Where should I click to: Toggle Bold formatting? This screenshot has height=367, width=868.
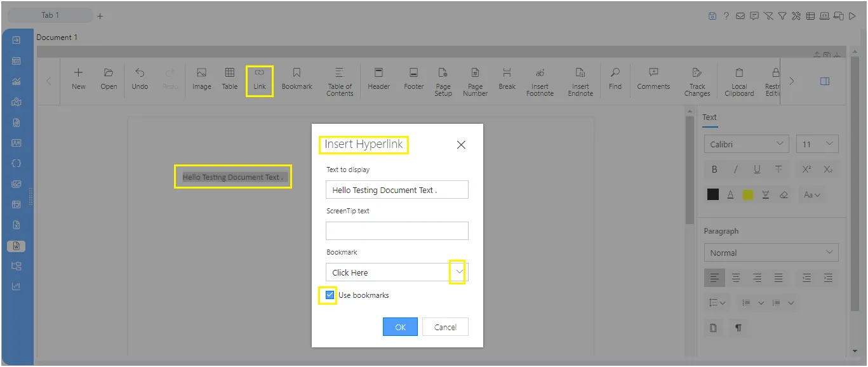click(714, 170)
